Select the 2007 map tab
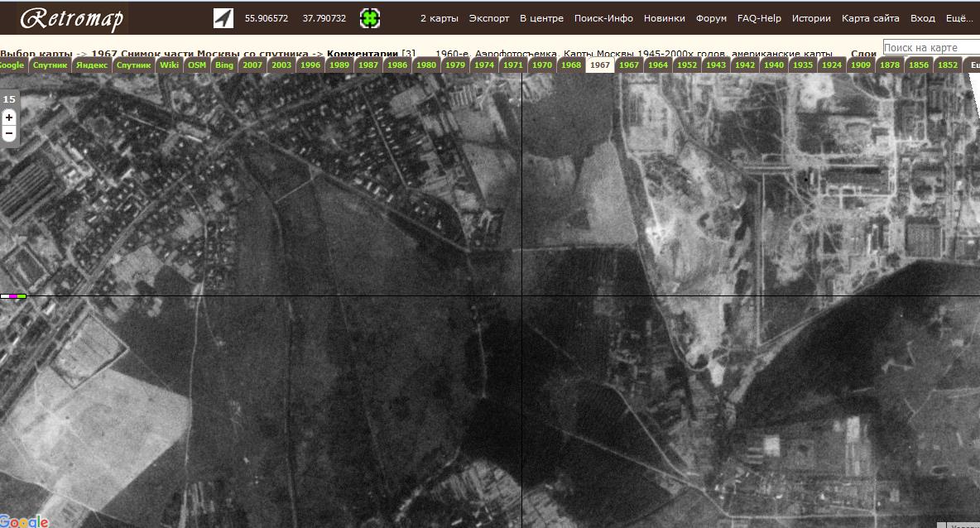This screenshot has height=528, width=980. tap(252, 65)
